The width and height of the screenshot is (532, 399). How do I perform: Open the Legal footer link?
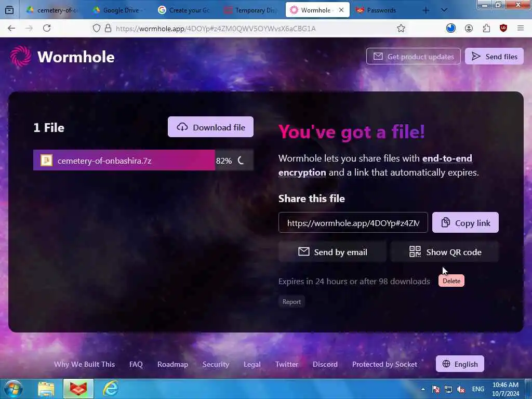tap(252, 364)
